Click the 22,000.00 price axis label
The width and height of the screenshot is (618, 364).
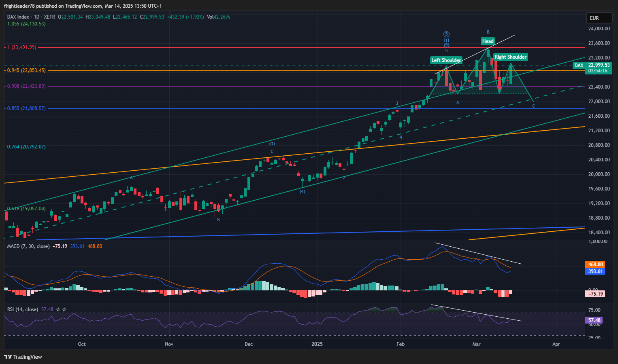[599, 102]
